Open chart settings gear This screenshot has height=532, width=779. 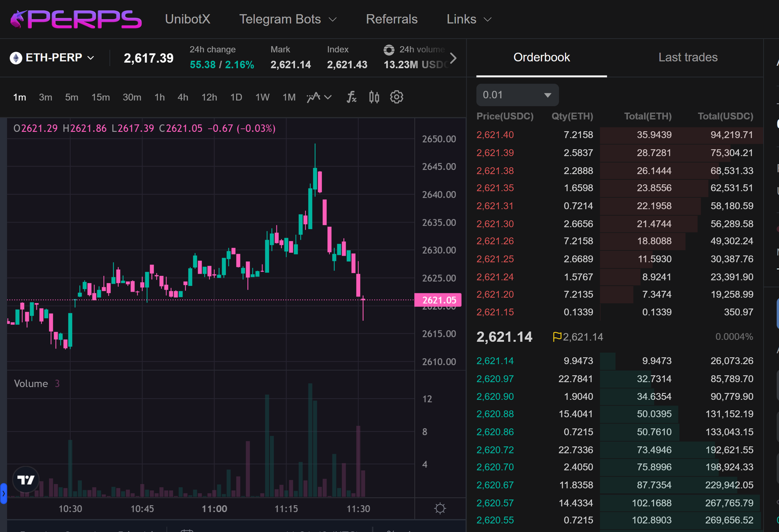tap(397, 97)
